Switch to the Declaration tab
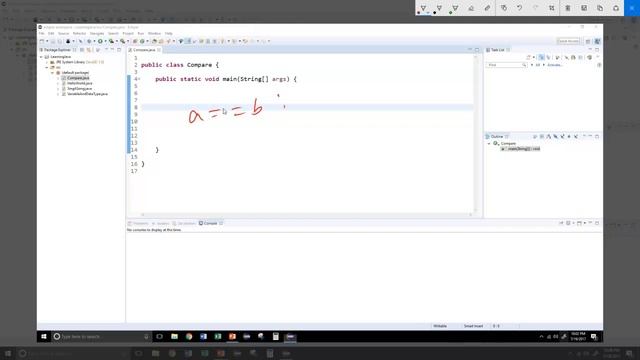 click(184, 223)
